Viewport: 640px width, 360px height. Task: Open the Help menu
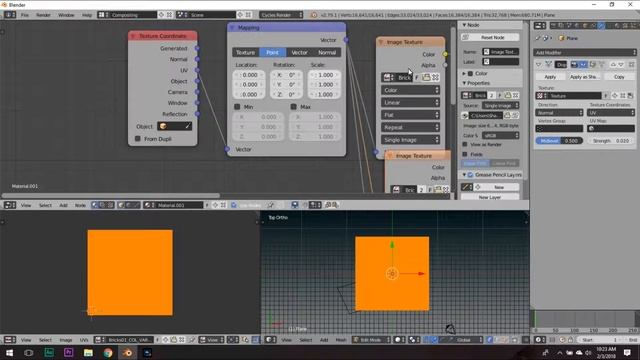(87, 15)
